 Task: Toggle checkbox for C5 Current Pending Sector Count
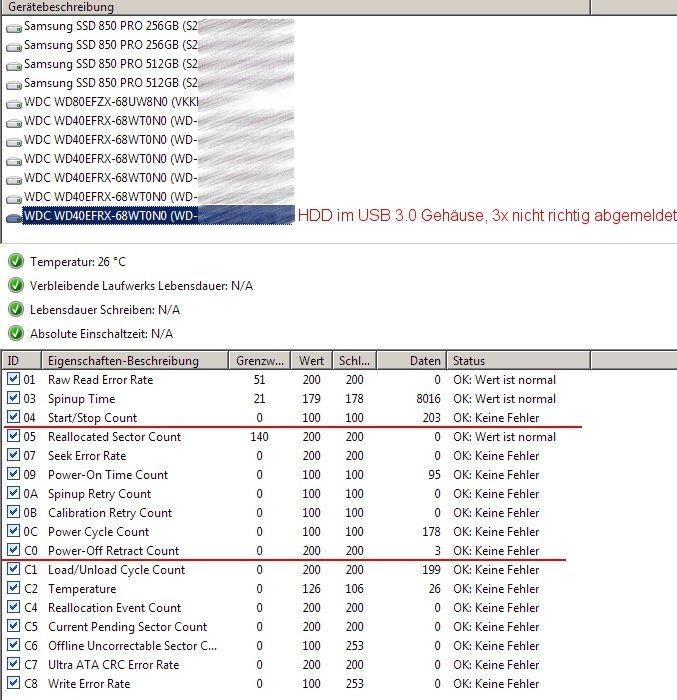[13, 626]
